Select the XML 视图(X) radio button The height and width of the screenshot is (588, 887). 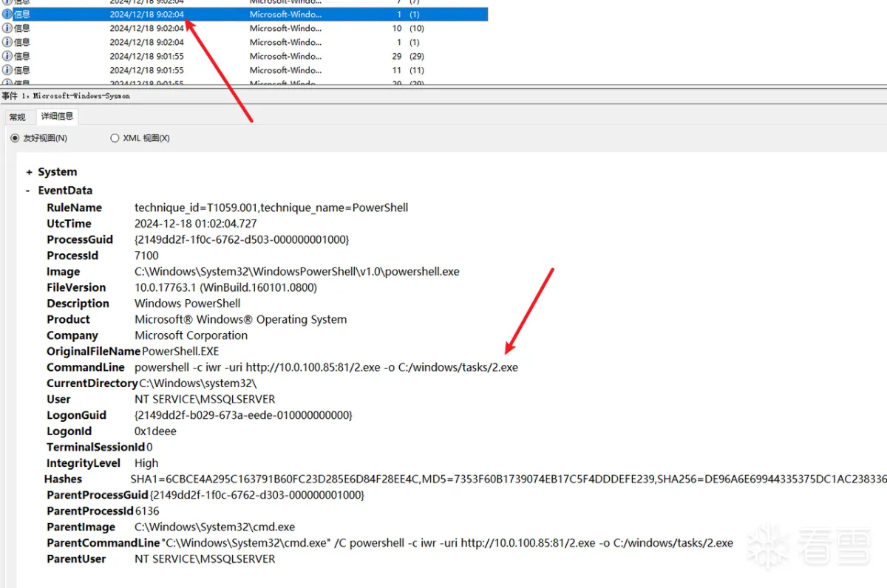coord(115,138)
